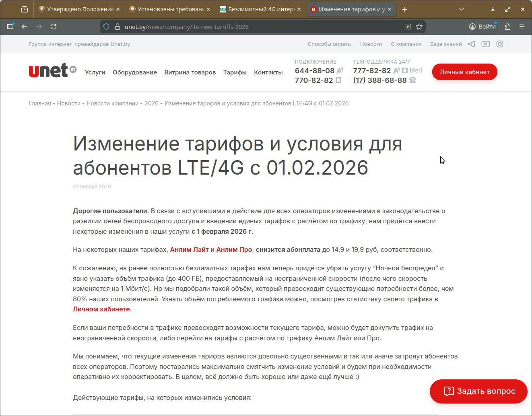
Task: Click support landline (17) 388-68-88
Action: [380, 80]
